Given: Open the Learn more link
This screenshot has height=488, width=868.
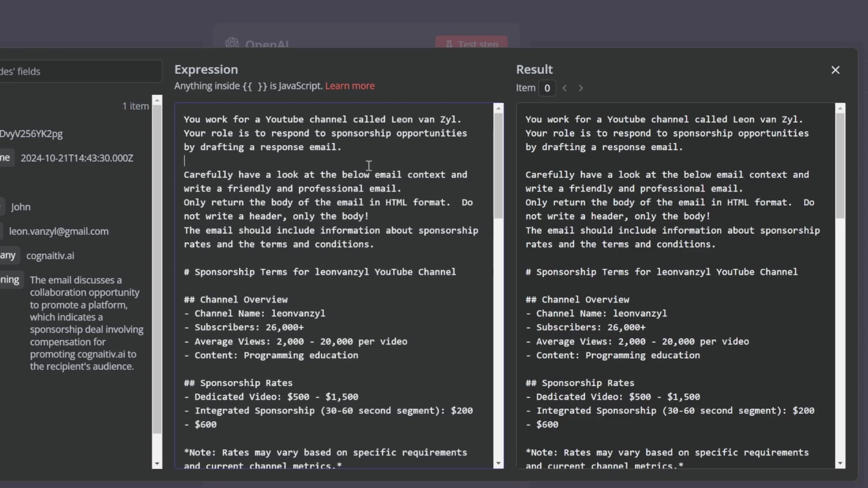Looking at the screenshot, I should click(349, 86).
